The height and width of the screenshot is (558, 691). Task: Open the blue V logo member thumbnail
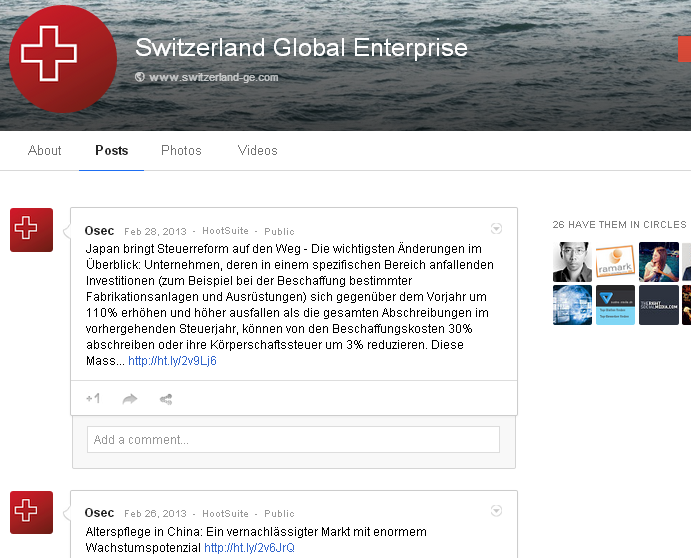(615, 305)
